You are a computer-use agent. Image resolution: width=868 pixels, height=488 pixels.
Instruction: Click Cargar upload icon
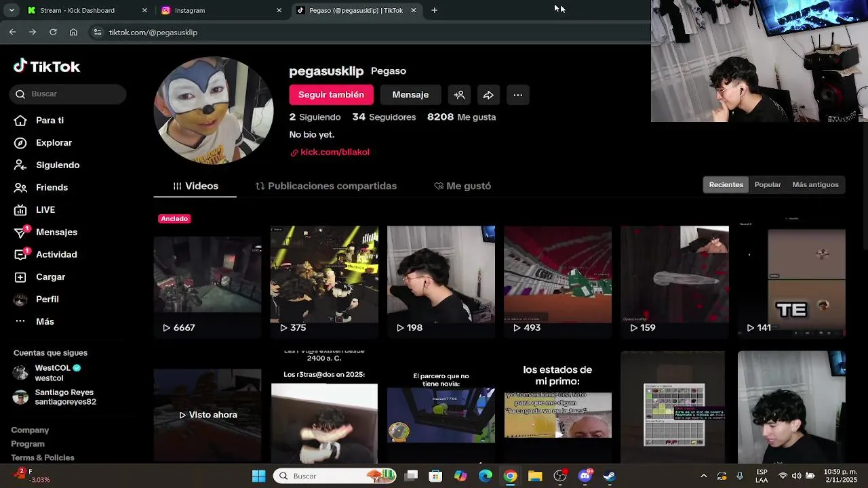pyautogui.click(x=20, y=277)
